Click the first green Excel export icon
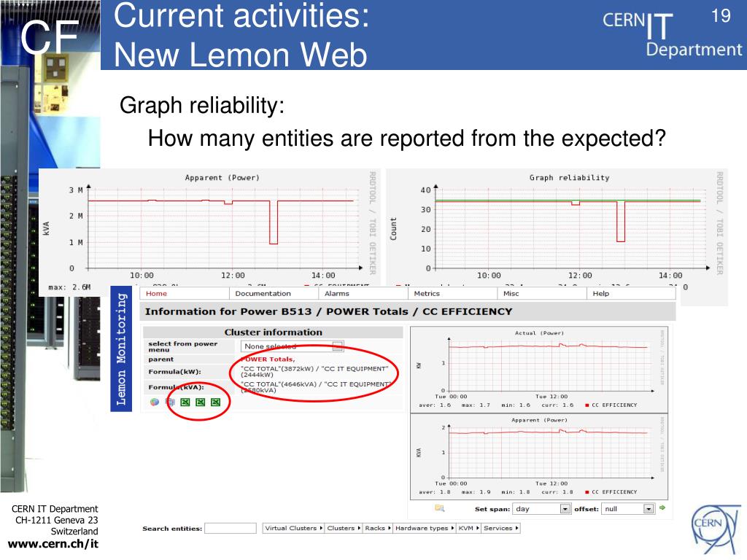 185,402
